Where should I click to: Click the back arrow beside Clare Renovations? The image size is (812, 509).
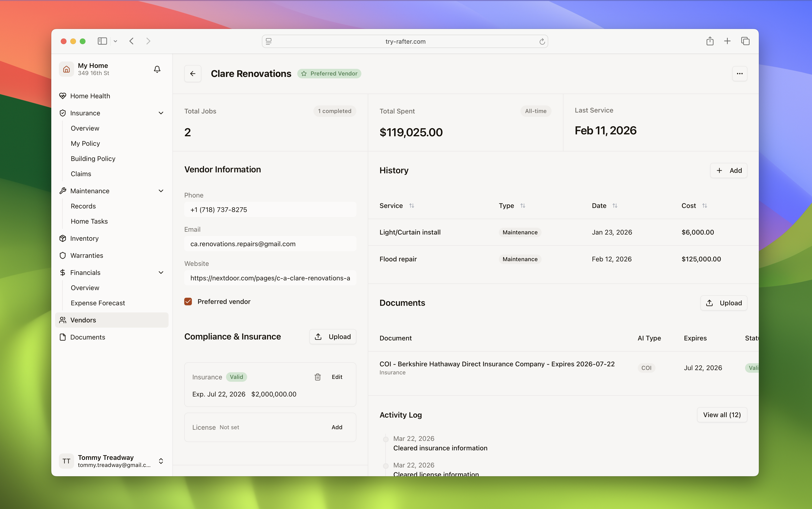pos(193,74)
